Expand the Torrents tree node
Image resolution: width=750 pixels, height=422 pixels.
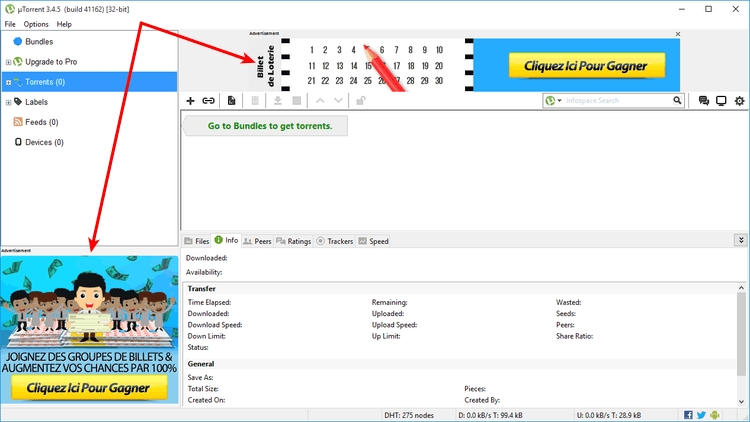(x=8, y=82)
